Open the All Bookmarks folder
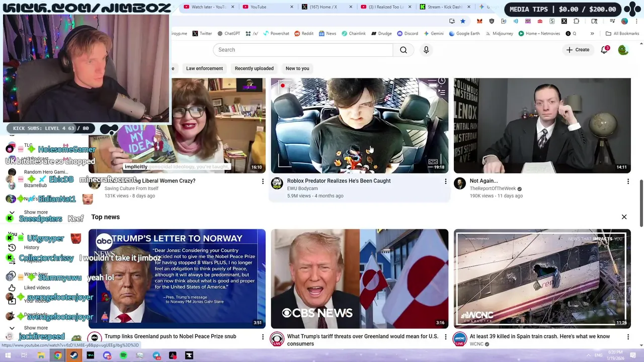The height and width of the screenshot is (362, 644). [622, 34]
